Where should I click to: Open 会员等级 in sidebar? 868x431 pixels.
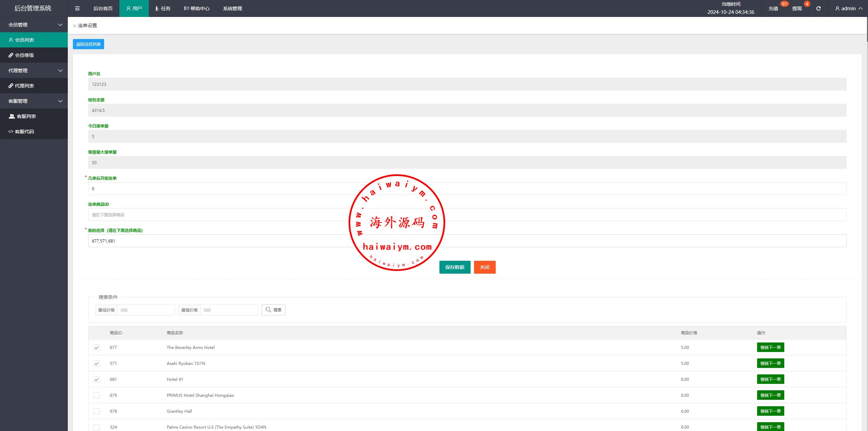24,55
